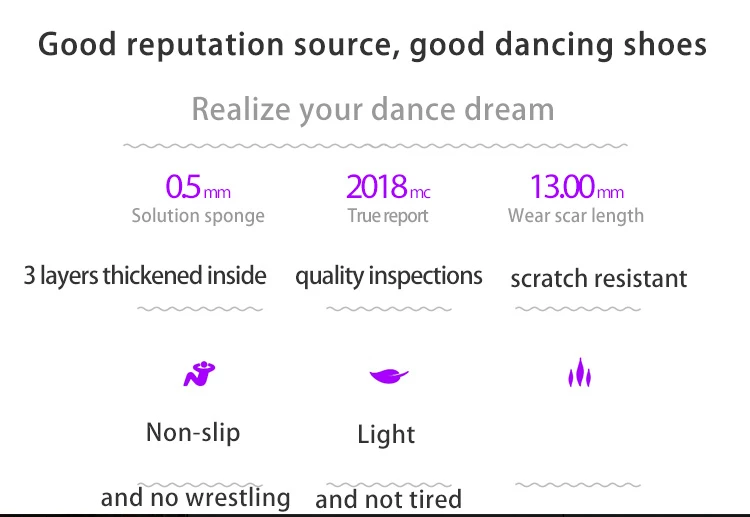Click the 'Wear scar length' label

576,216
